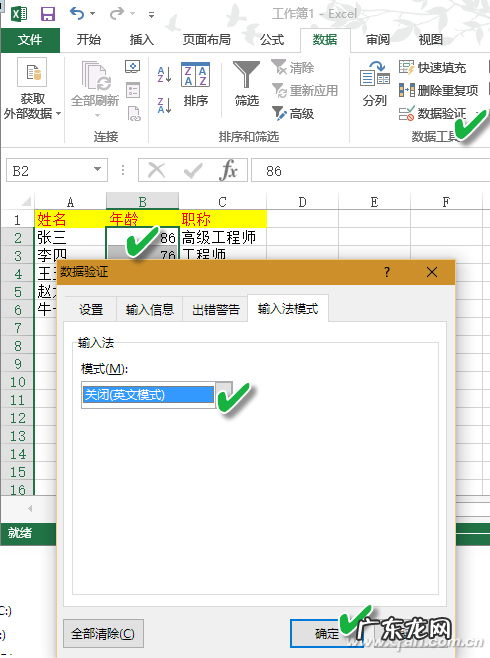Toggle the 筛选 filter funnel
This screenshot has width=490, height=658.
tap(247, 84)
